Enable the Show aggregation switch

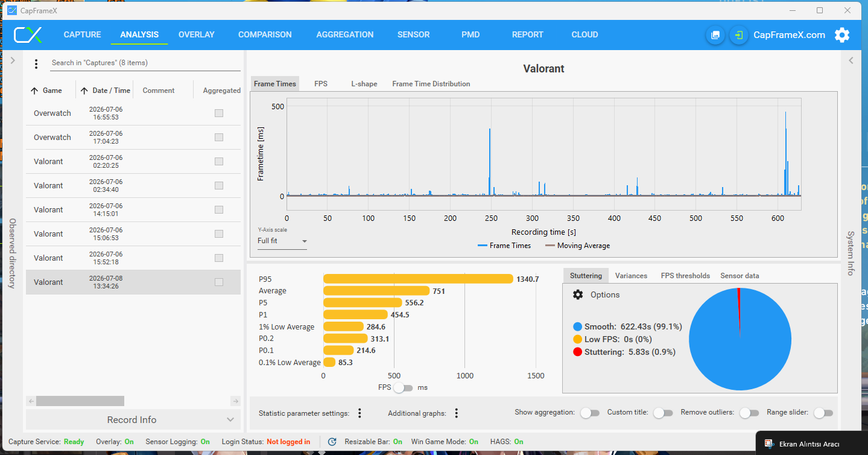coord(590,413)
